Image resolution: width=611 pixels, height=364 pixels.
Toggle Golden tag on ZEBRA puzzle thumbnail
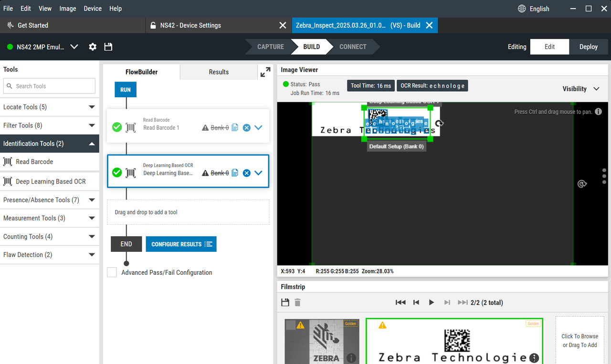click(x=351, y=323)
